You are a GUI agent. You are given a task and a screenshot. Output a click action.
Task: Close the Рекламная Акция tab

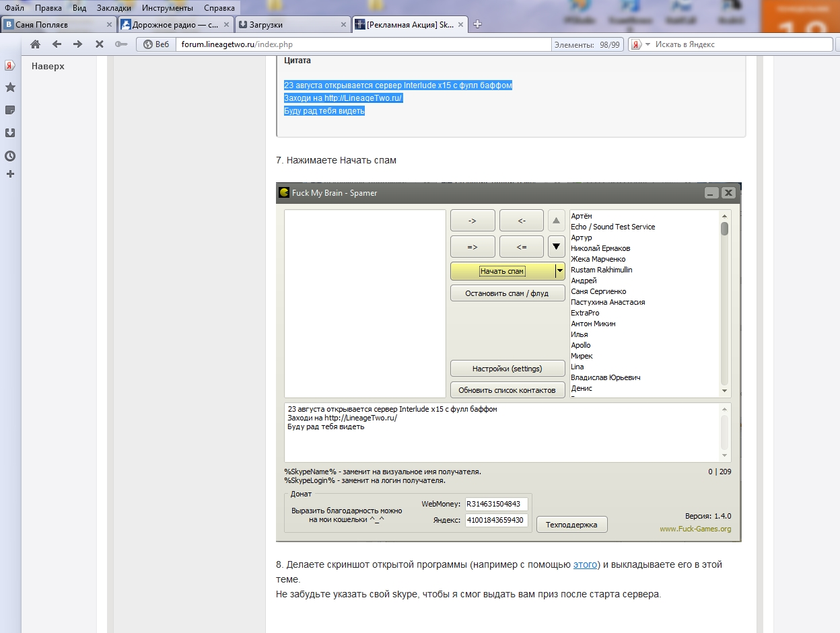pyautogui.click(x=462, y=24)
